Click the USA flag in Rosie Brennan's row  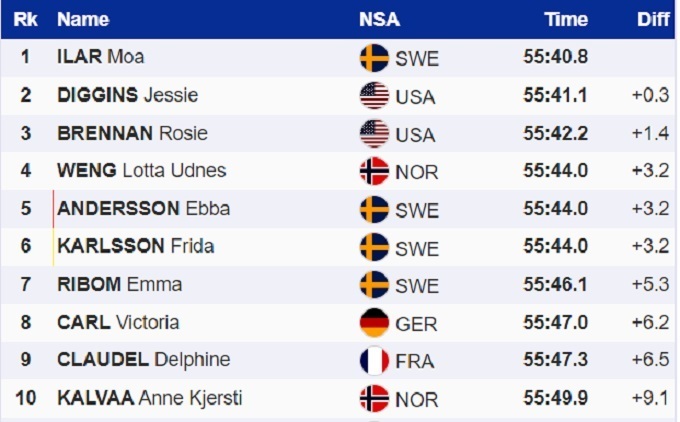(x=374, y=134)
